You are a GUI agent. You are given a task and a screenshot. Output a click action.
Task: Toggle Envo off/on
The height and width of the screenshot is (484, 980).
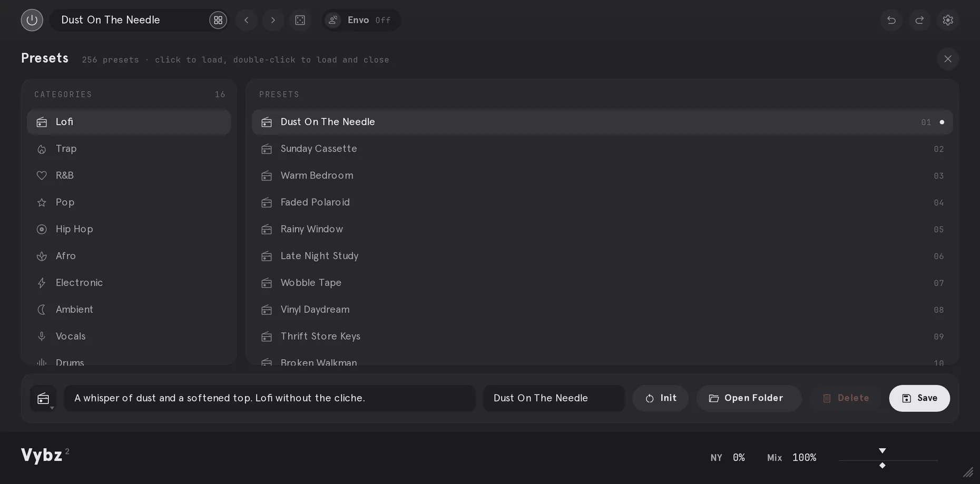click(x=361, y=20)
